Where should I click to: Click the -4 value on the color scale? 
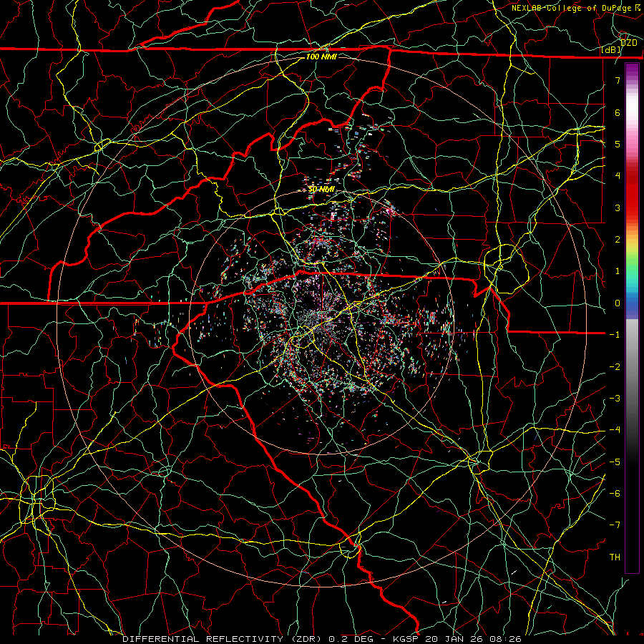point(615,430)
